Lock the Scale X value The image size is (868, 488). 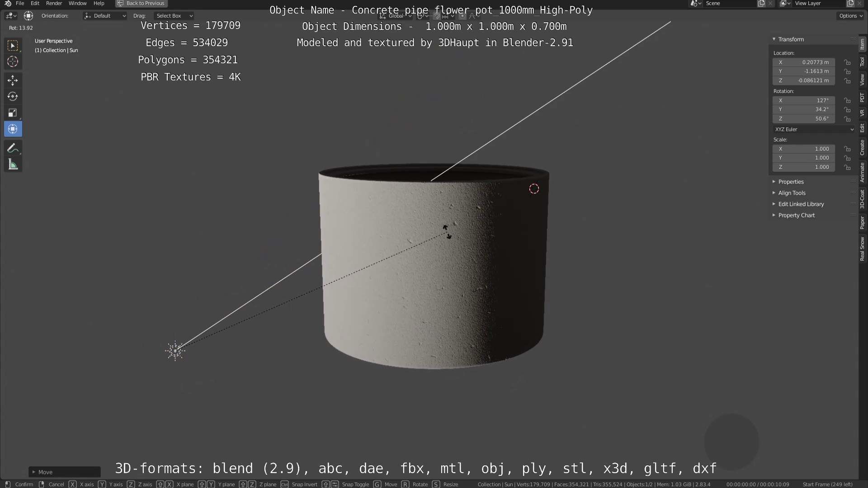847,149
